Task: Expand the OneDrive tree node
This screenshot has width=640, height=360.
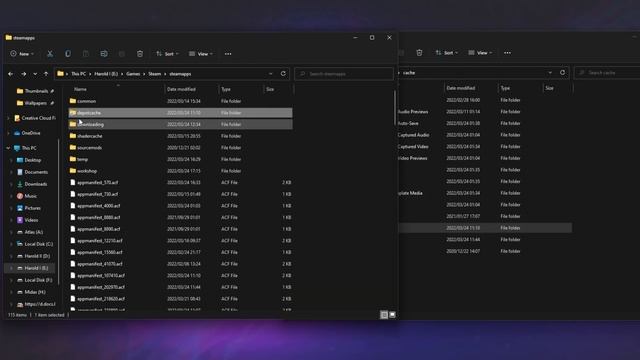Action: (x=8, y=133)
